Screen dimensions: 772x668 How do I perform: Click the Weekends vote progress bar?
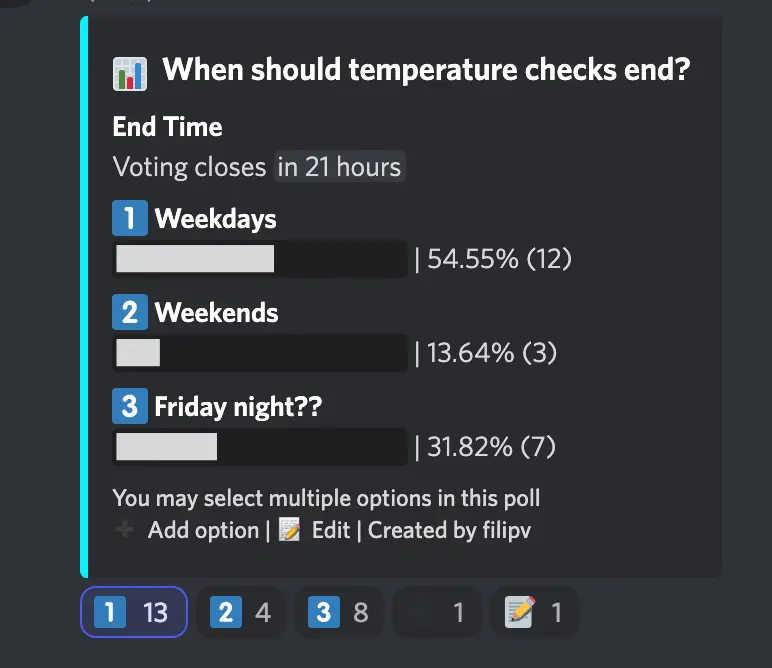[260, 353]
